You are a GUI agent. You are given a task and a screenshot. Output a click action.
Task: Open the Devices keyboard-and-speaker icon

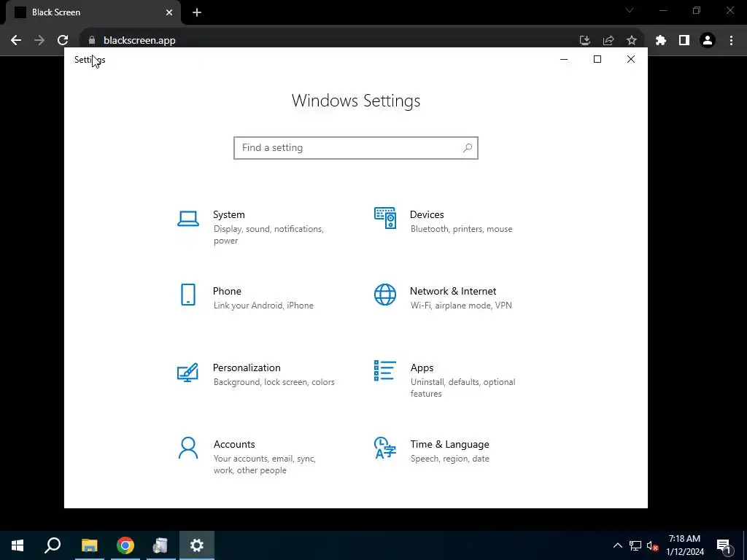tap(385, 218)
